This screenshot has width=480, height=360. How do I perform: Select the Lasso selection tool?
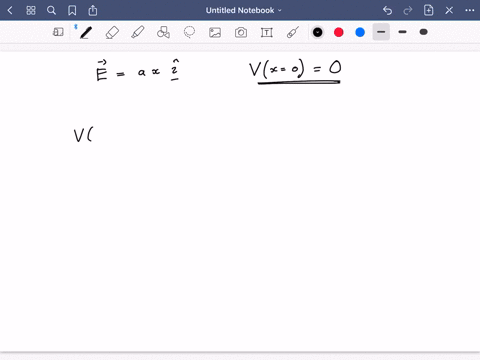189,32
